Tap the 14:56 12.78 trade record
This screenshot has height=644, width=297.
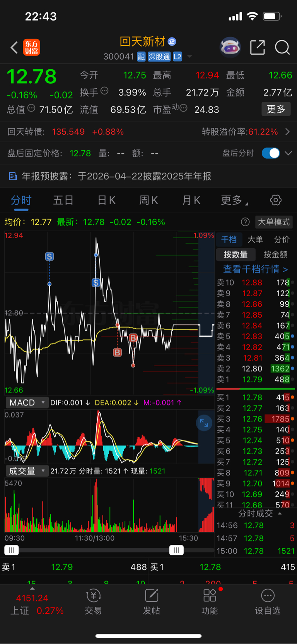tap(255, 526)
